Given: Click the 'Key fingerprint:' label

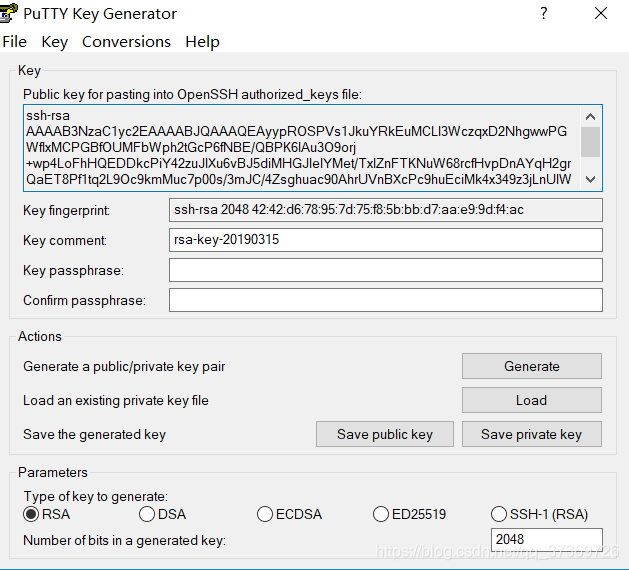Looking at the screenshot, I should pos(67,211).
